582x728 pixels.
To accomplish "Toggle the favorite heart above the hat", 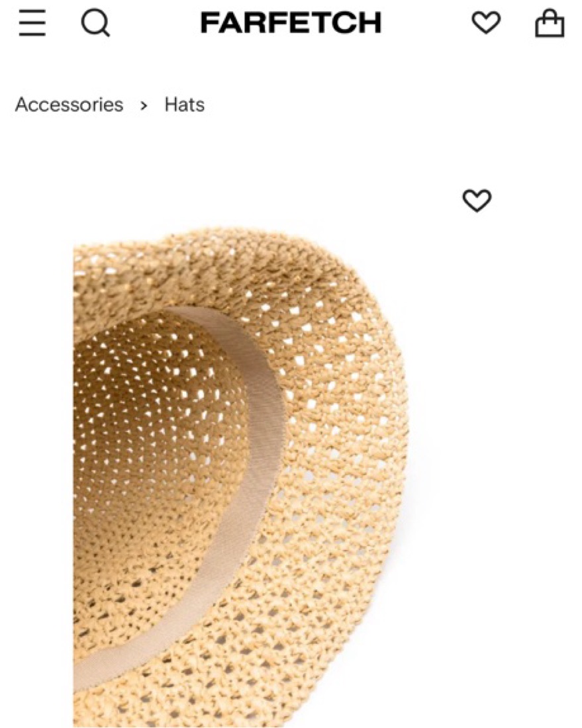I will (x=477, y=201).
